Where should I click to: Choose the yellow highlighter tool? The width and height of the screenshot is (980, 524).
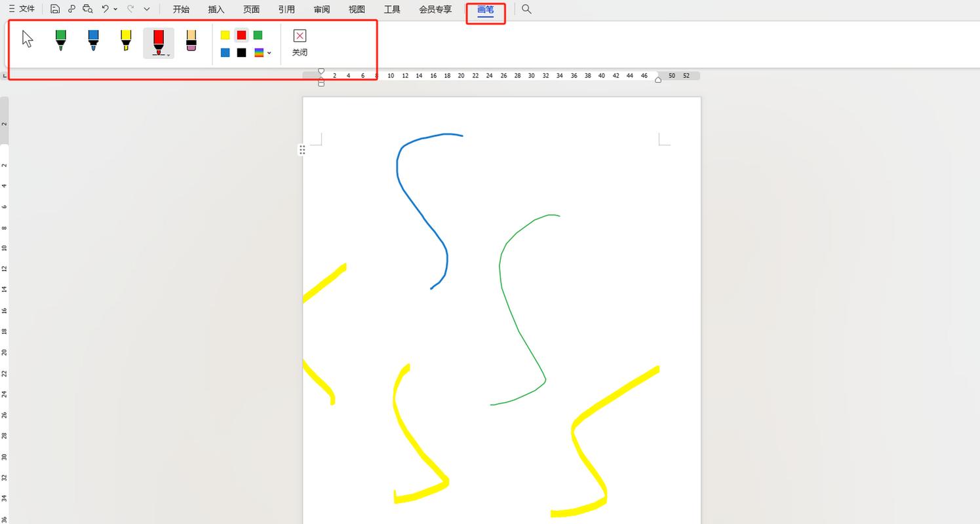[x=126, y=40]
